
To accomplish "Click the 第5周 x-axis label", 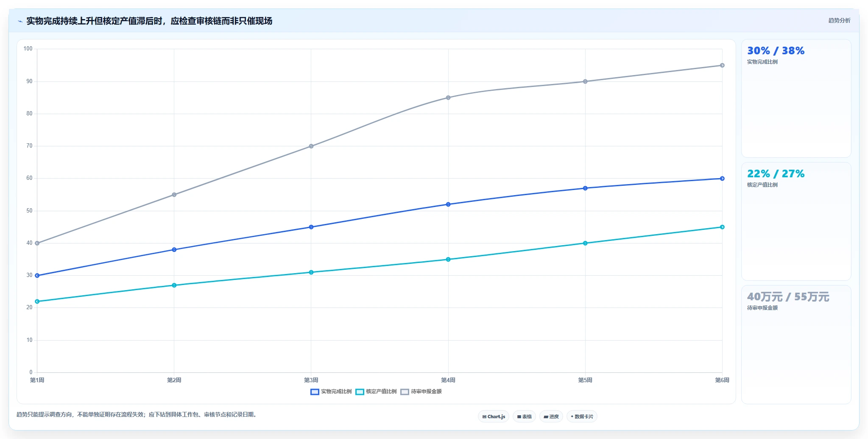I will coord(585,380).
